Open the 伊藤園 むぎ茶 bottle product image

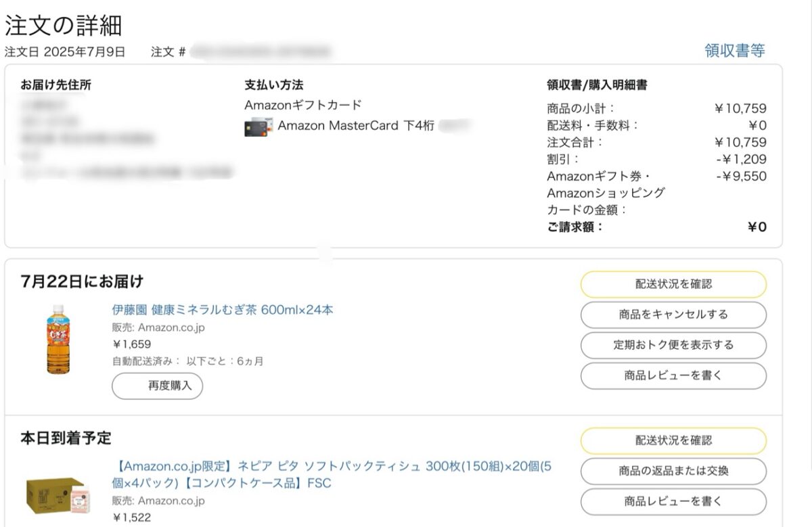click(59, 338)
